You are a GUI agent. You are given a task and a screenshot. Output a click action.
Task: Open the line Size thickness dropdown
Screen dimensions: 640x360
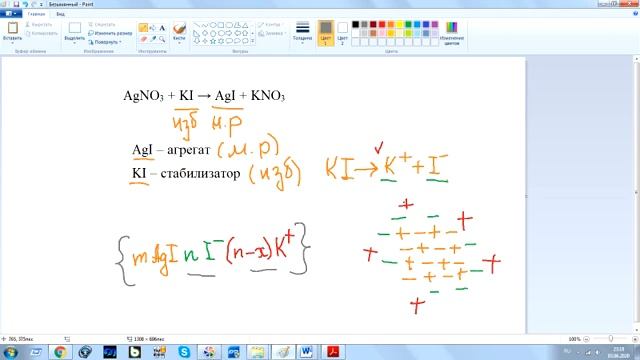click(302, 32)
